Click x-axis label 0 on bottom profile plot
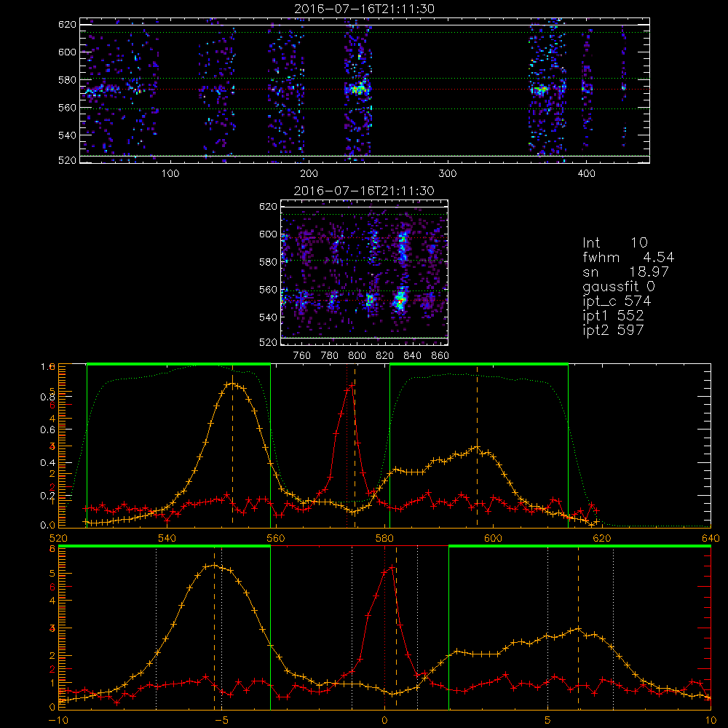The height and width of the screenshot is (728, 728). coord(384,720)
